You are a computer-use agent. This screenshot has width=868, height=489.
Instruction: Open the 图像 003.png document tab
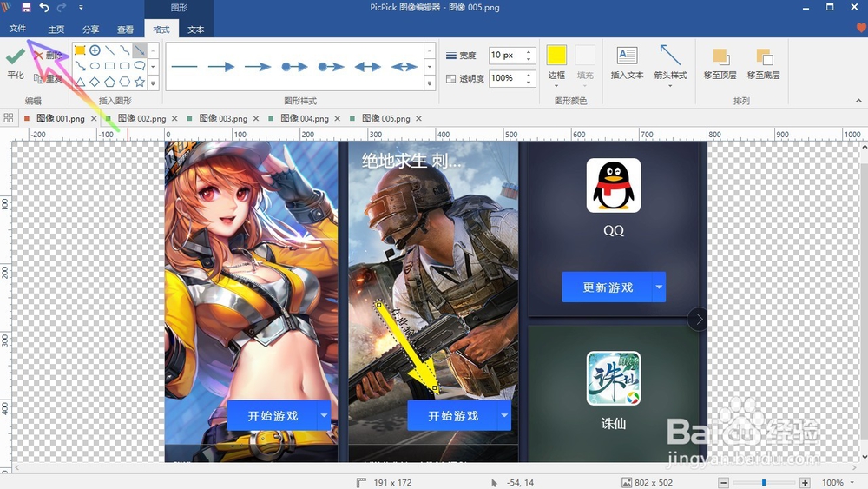click(x=223, y=118)
